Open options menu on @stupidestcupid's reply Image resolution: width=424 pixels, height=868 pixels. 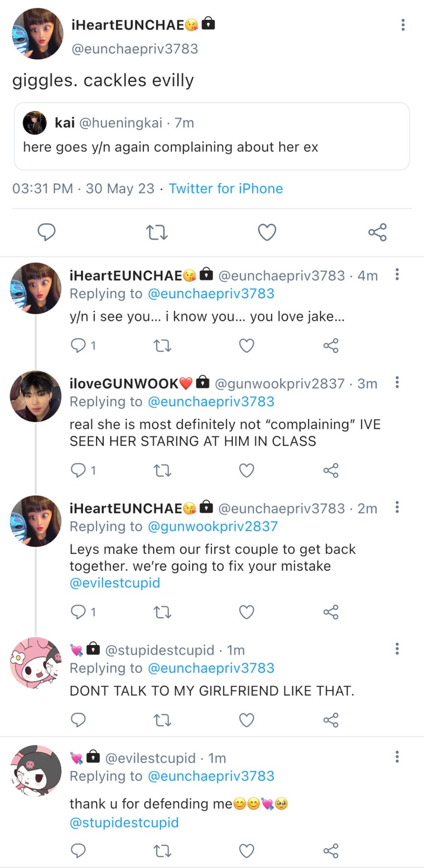pos(397,649)
